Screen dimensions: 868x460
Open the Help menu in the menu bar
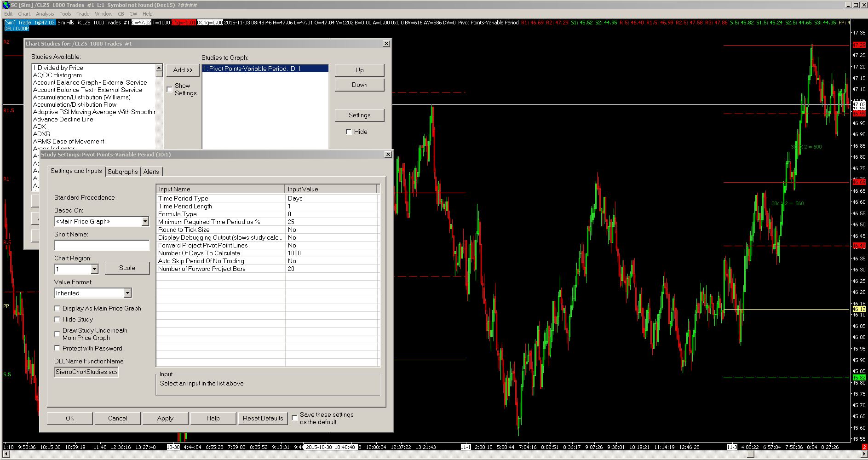[x=148, y=14]
